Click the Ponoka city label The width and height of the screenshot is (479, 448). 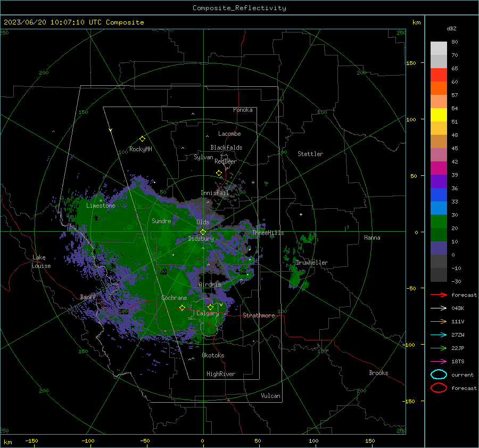243,110
